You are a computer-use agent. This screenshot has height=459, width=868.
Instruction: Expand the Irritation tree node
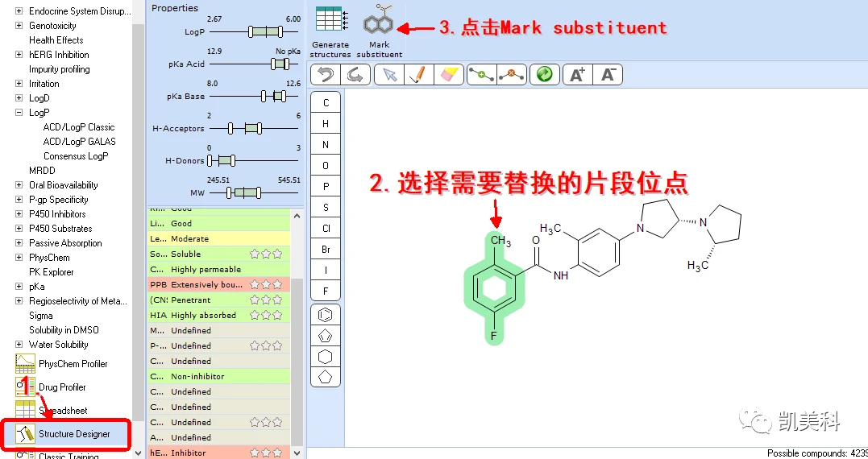(19, 84)
